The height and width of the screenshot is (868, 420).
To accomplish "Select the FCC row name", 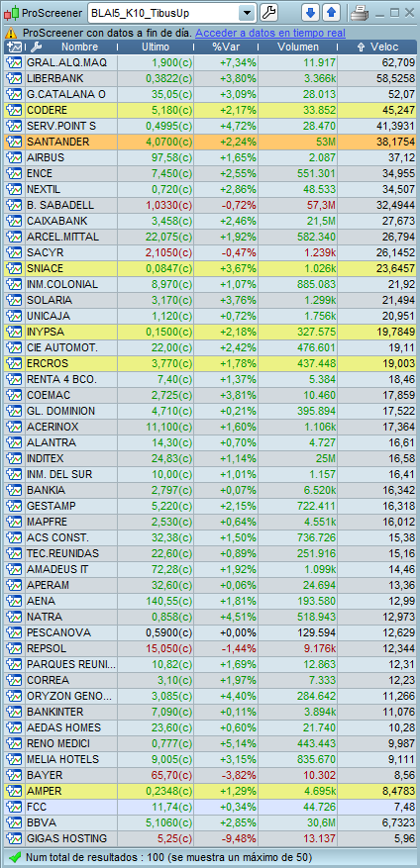I will tap(36, 807).
